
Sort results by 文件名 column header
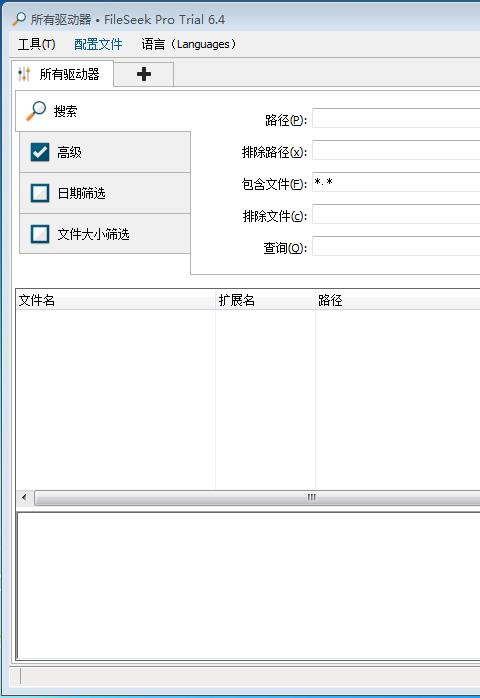pos(116,300)
